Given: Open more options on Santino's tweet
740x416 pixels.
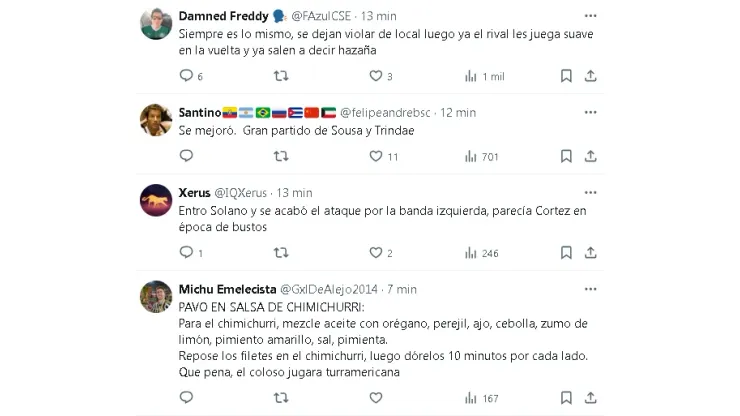Looking at the screenshot, I should (x=590, y=113).
